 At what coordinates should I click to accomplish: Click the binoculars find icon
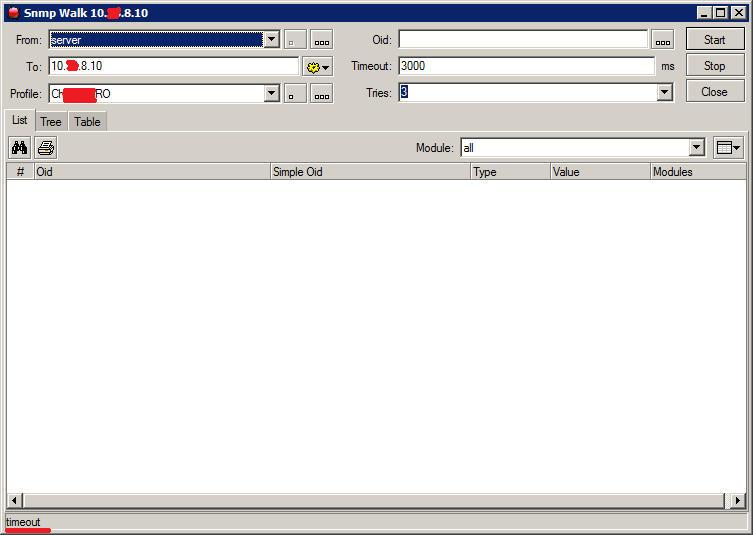coord(20,147)
